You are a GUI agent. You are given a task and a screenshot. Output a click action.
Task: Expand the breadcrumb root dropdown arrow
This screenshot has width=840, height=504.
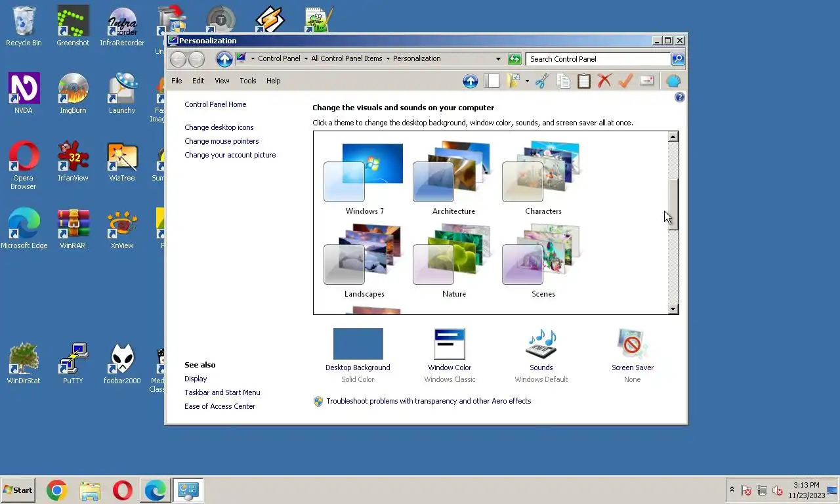coord(253,59)
